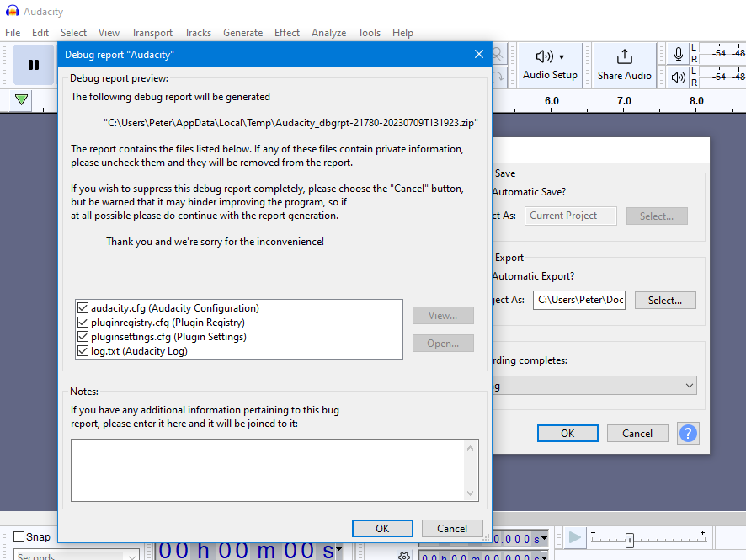Adjust the play-at-speed slider
This screenshot has width=746, height=560.
[629, 540]
